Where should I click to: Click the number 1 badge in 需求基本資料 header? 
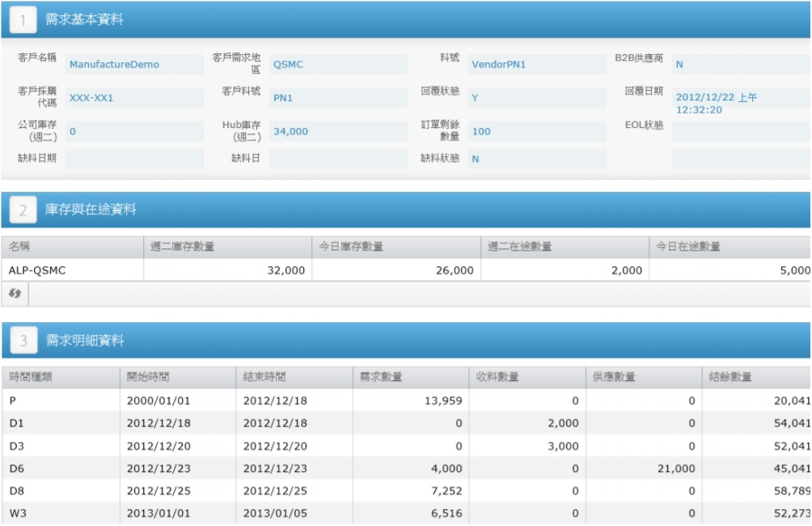[x=23, y=20]
